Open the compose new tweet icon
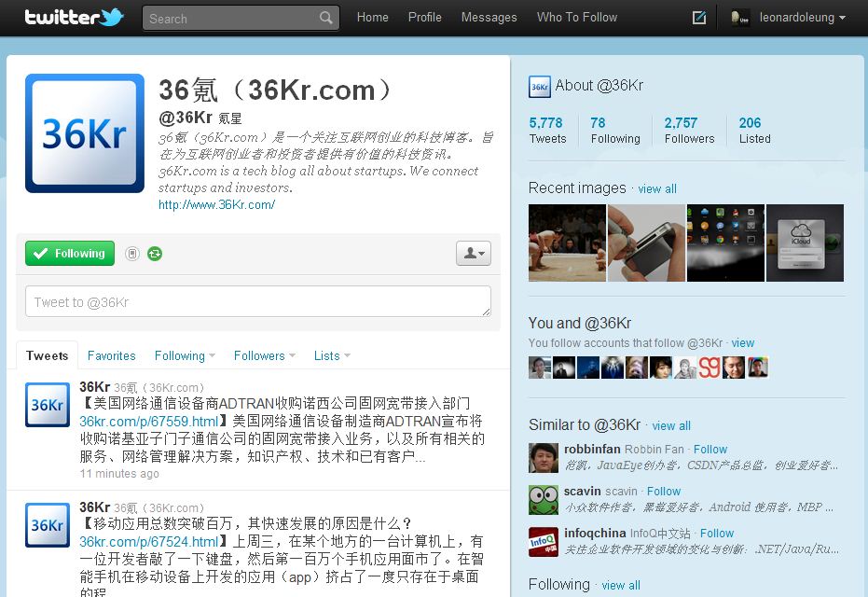 point(699,18)
